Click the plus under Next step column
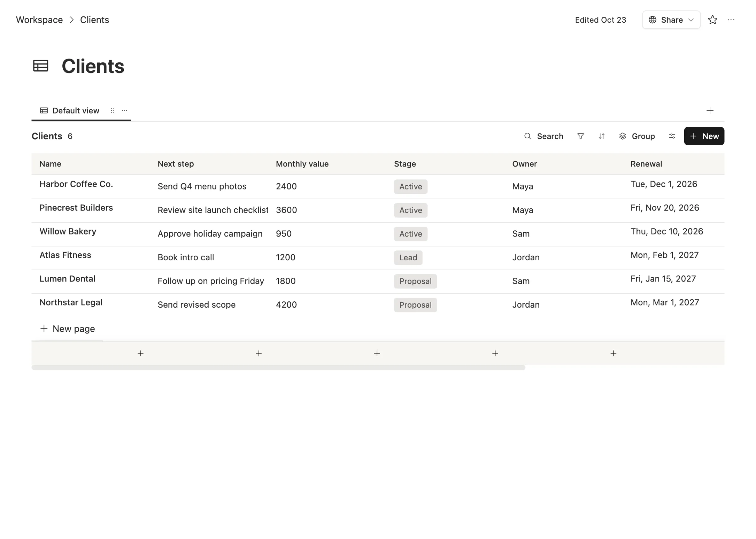This screenshot has height=539, width=756. click(259, 353)
